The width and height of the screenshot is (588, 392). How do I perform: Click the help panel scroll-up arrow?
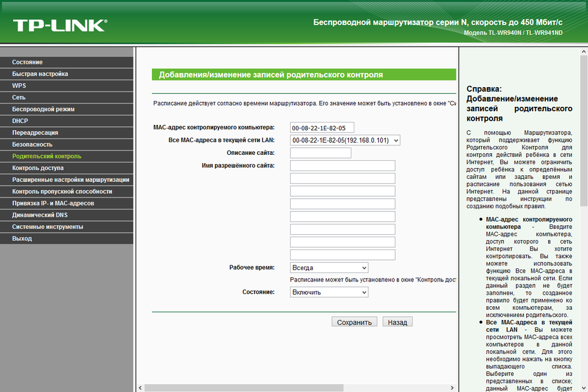pos(584,52)
